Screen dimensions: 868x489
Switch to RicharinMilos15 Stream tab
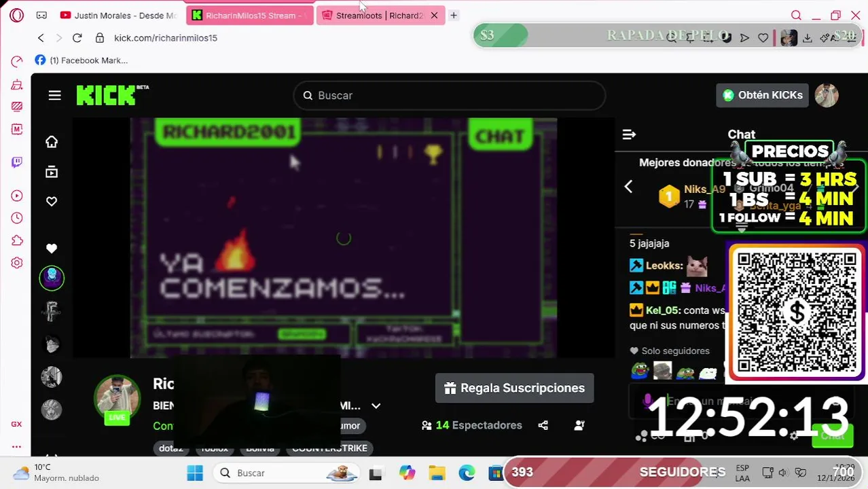coord(249,15)
